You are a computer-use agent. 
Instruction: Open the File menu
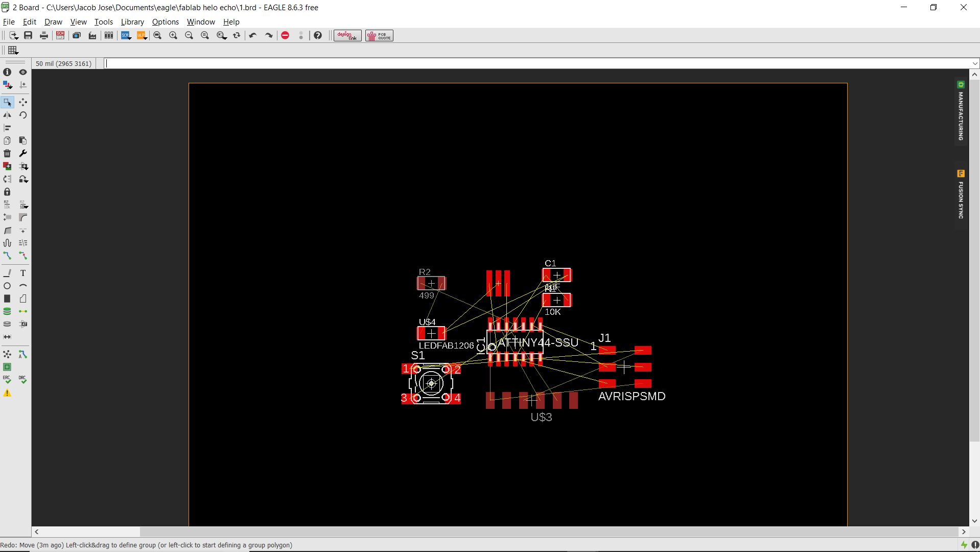tap(9, 22)
